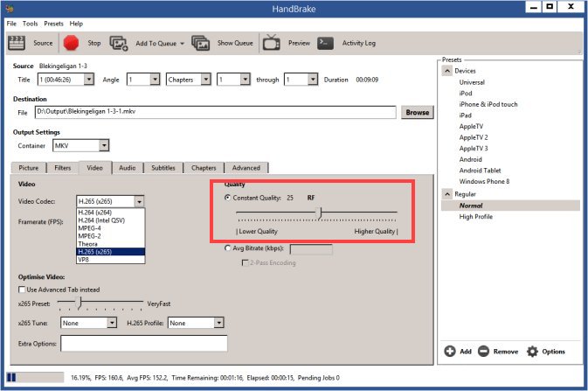Click the Avg Bitrate kbps input field

[311, 249]
